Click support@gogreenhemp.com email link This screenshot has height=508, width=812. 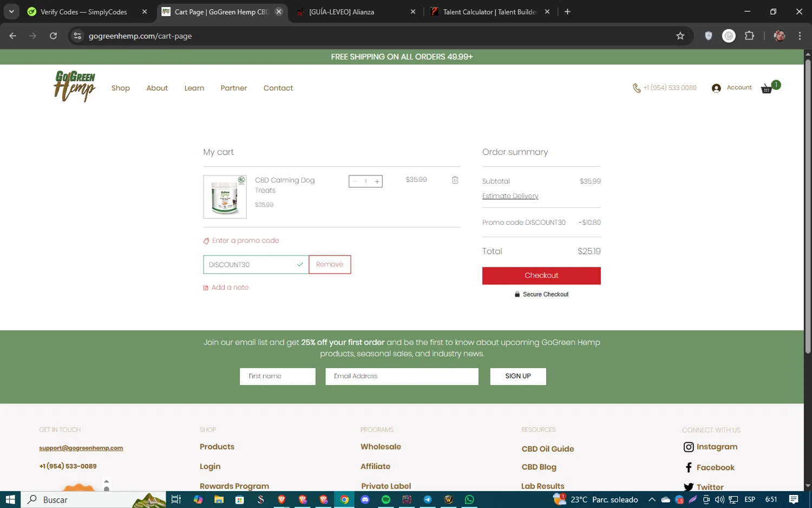[81, 448]
